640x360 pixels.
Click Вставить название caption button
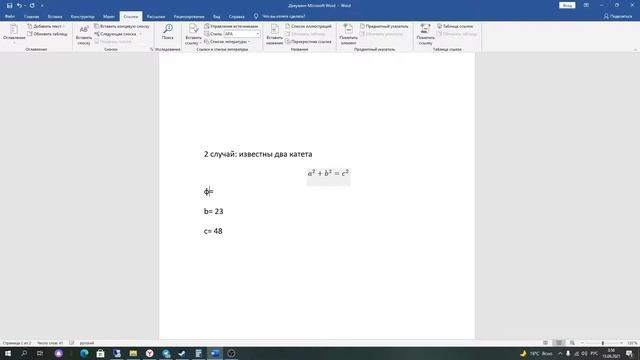(x=274, y=35)
